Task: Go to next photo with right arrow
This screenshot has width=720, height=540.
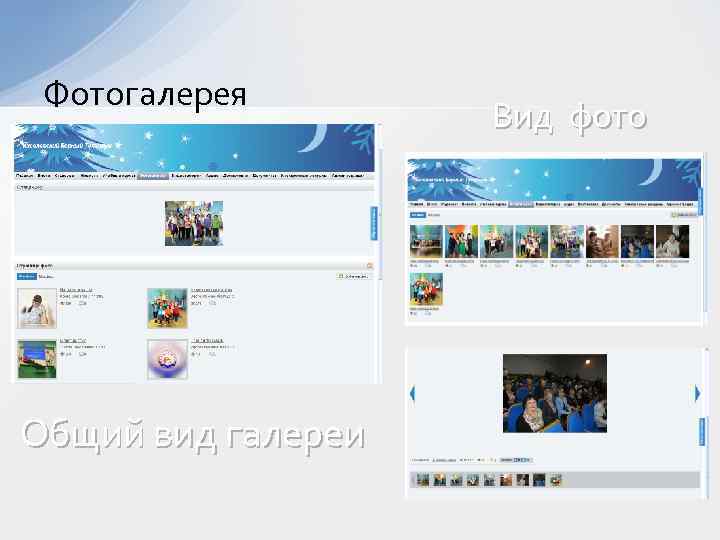Action: (698, 394)
